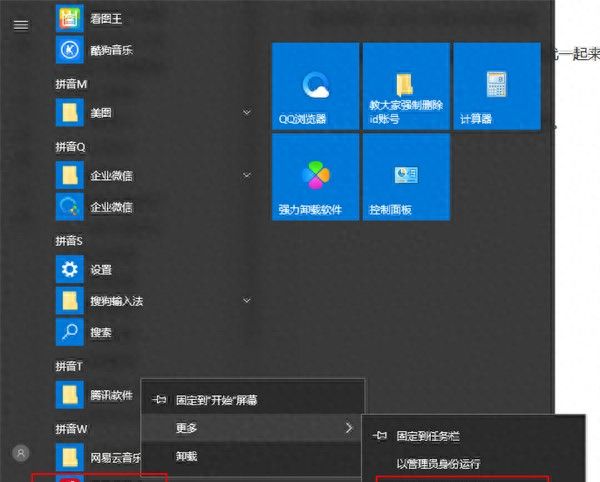Open the user account avatar icon
Viewport: 600px width, 482px height.
(x=21, y=453)
